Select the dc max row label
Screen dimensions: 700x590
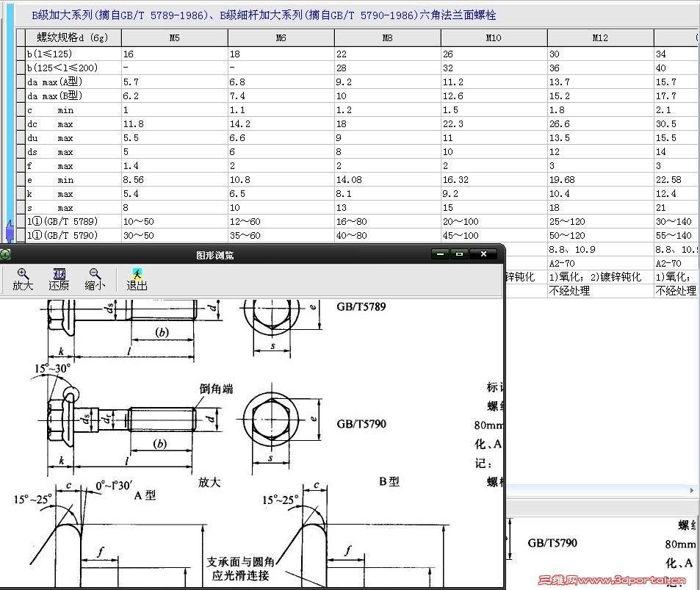point(73,123)
